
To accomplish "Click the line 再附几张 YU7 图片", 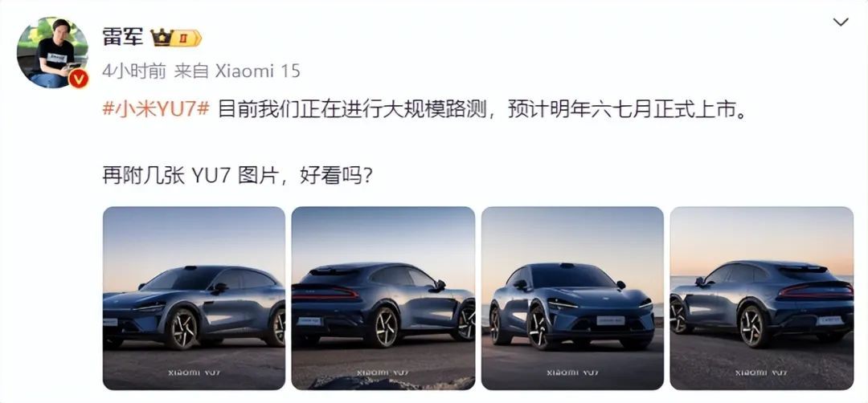I will tap(238, 177).
